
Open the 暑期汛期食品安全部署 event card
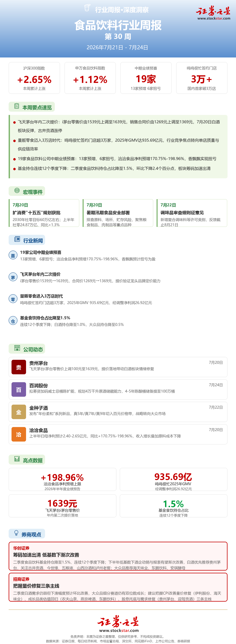click(118, 213)
